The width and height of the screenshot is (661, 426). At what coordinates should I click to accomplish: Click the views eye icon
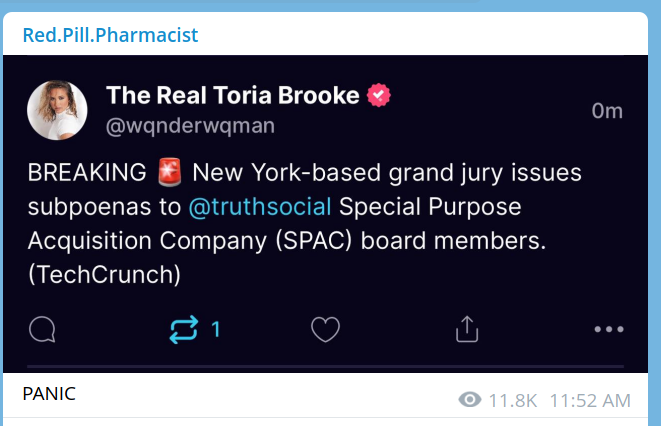[x=469, y=401]
